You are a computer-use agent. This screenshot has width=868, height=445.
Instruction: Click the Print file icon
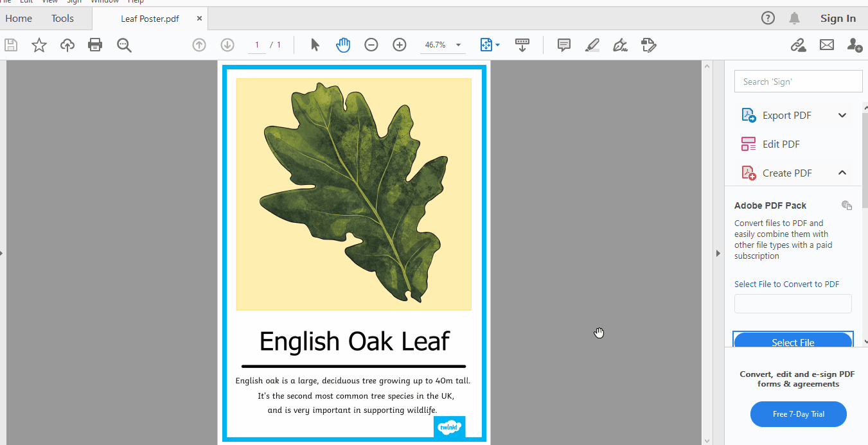(x=95, y=45)
